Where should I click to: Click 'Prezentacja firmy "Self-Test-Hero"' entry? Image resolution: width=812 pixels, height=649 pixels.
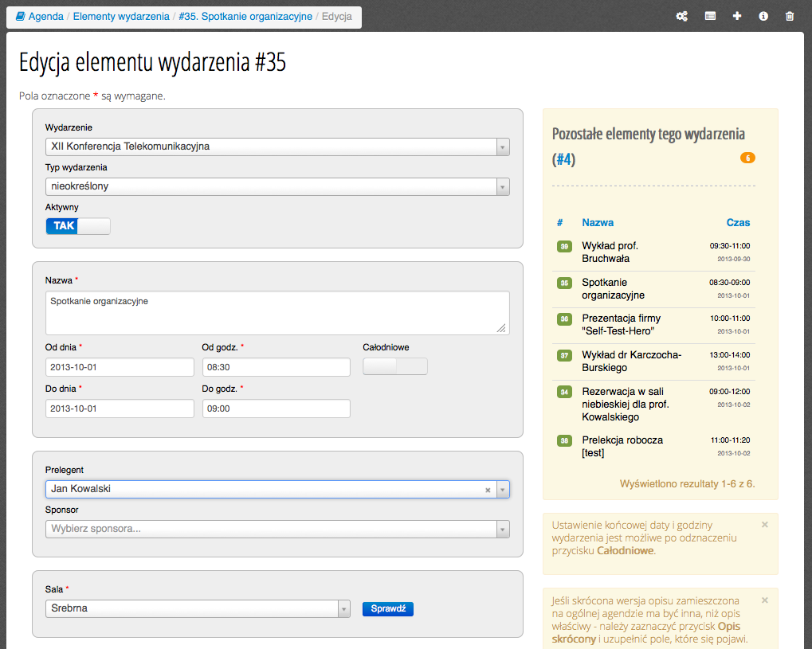pyautogui.click(x=622, y=325)
